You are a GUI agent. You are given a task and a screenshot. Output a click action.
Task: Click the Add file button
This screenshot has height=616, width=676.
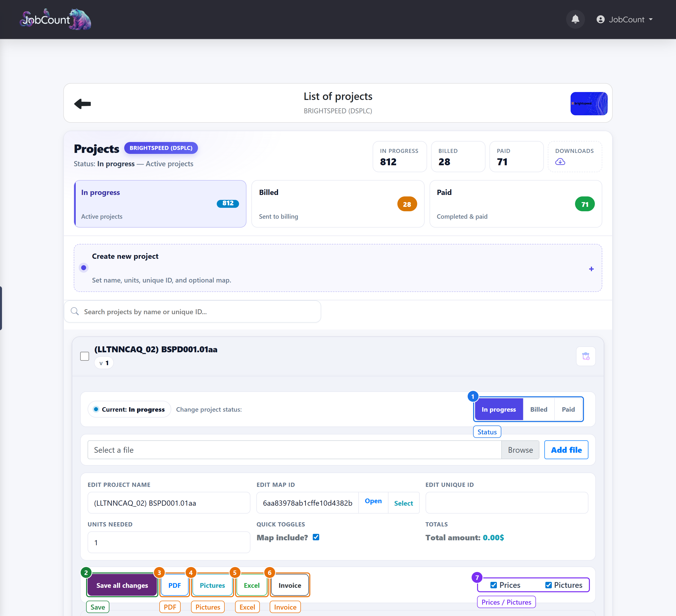pos(566,450)
